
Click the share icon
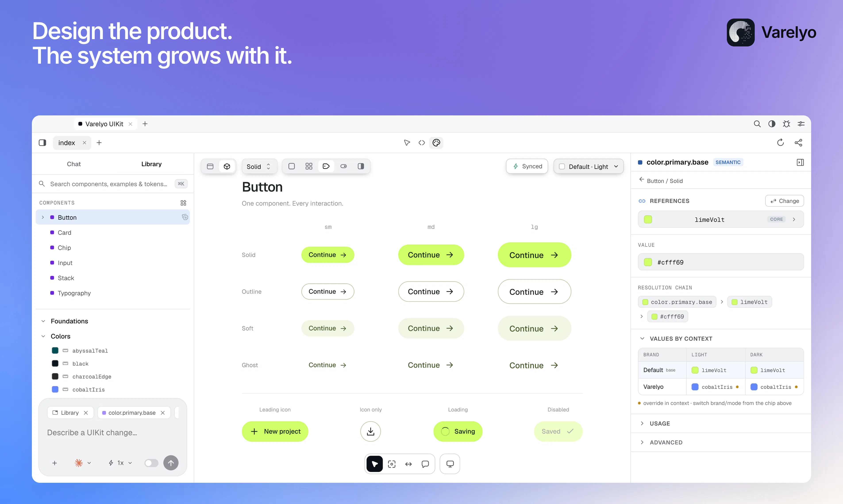798,143
